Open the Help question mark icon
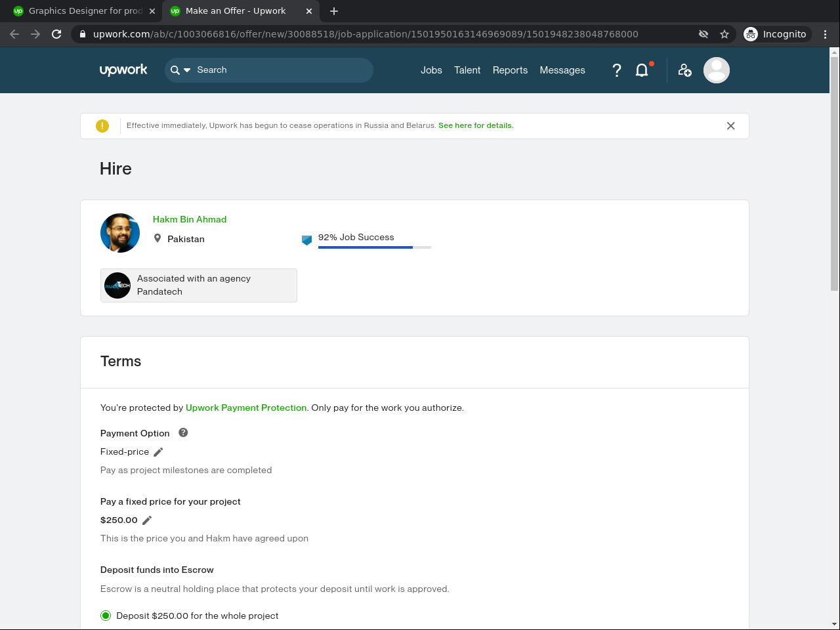 click(616, 70)
